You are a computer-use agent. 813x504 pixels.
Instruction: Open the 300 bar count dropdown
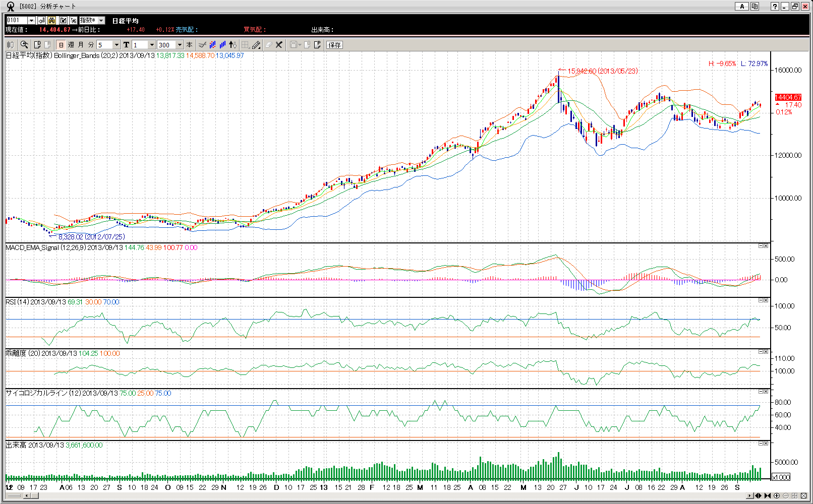pos(180,45)
